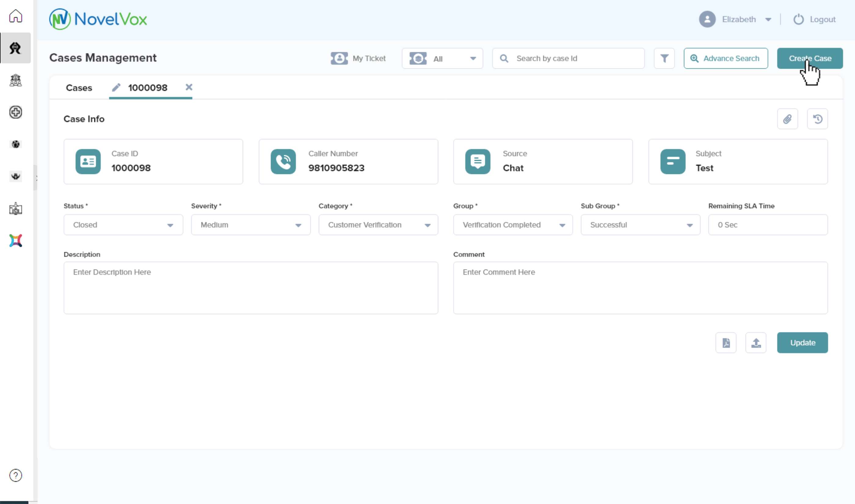Click the upload file icon

pyautogui.click(x=755, y=343)
